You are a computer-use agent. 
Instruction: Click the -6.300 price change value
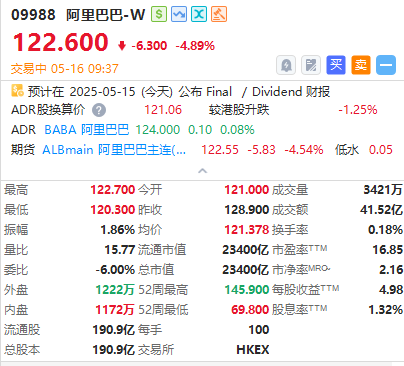coord(149,46)
